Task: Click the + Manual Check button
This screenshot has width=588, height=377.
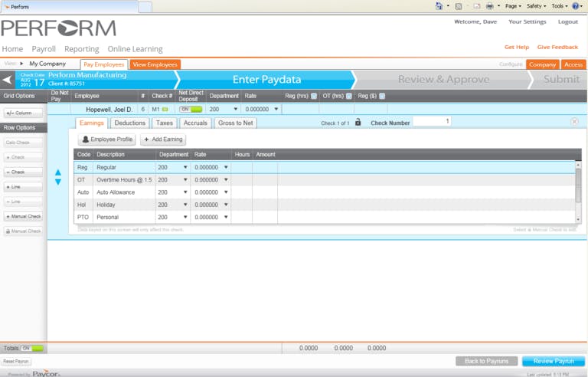Action: [x=23, y=216]
